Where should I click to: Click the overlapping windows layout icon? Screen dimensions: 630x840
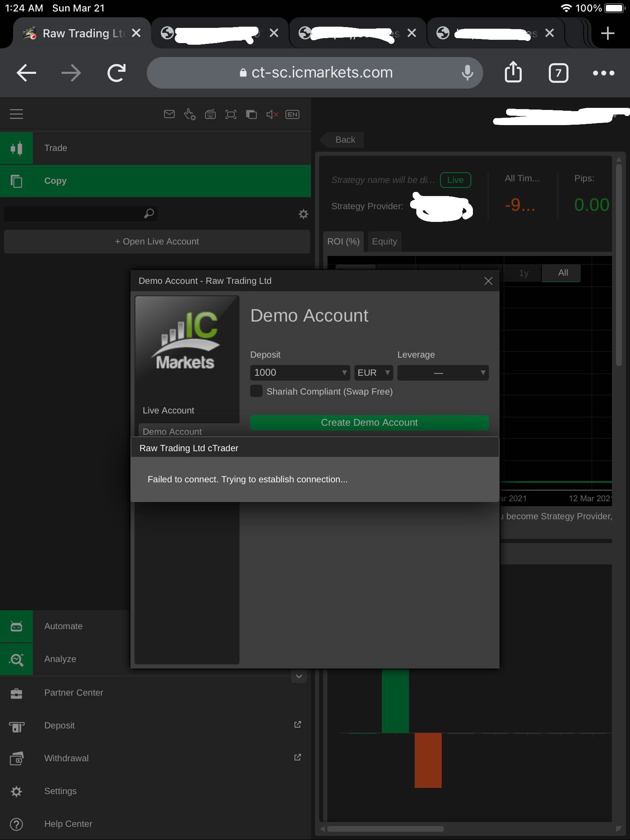(x=251, y=114)
